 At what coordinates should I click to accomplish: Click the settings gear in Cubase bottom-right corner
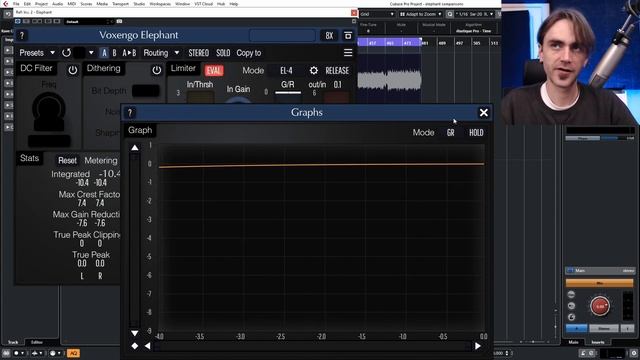pos(634,353)
